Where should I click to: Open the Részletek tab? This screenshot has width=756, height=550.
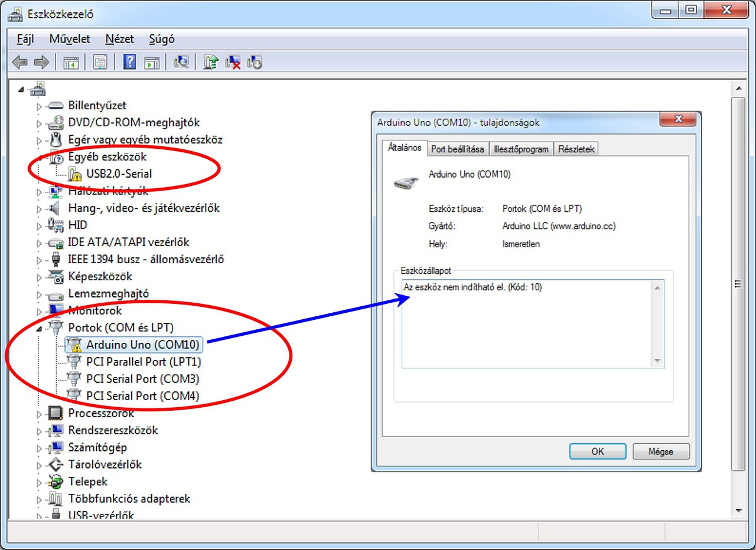(x=576, y=149)
